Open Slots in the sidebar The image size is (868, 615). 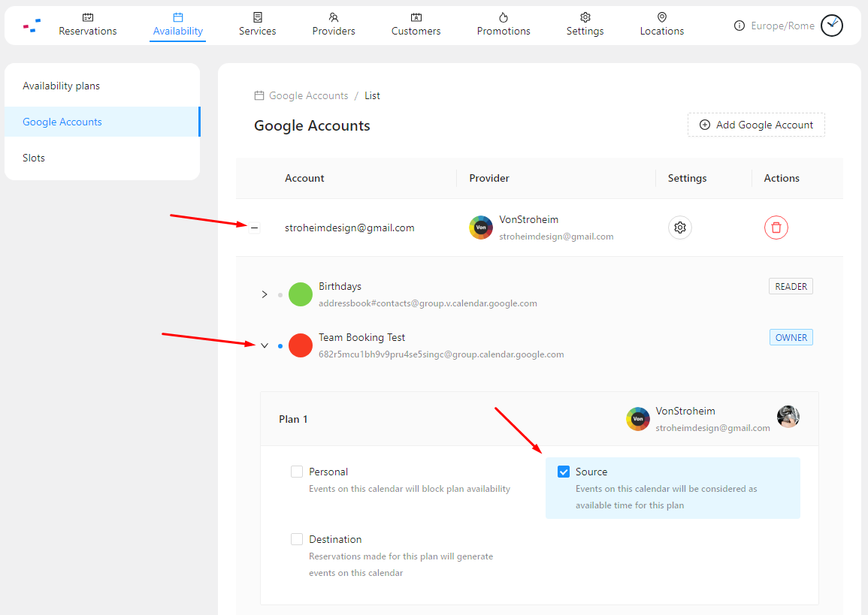click(34, 158)
